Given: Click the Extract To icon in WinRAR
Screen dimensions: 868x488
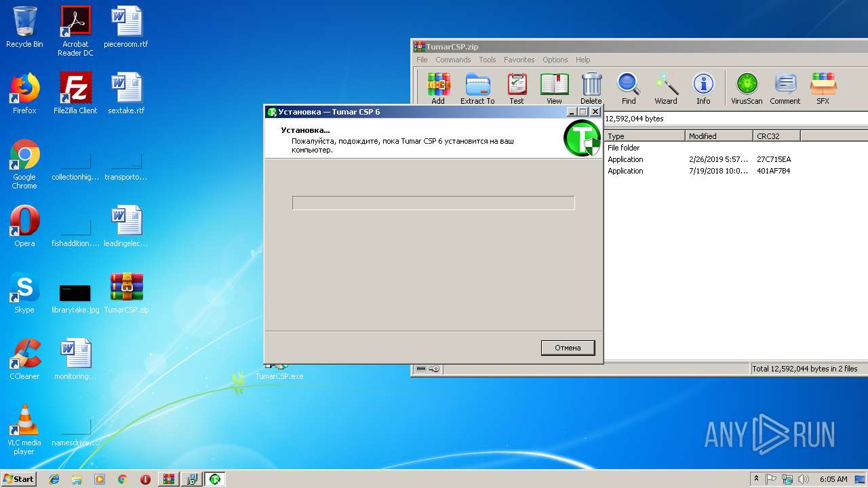Looking at the screenshot, I should [x=477, y=89].
